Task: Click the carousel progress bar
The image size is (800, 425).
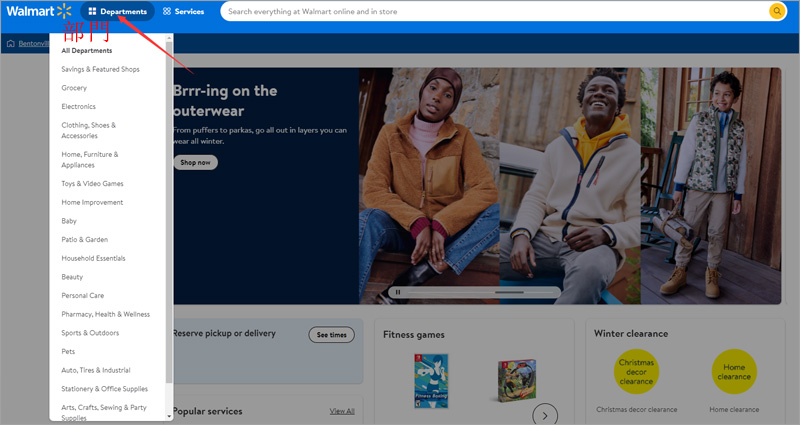Action: pyautogui.click(x=482, y=292)
